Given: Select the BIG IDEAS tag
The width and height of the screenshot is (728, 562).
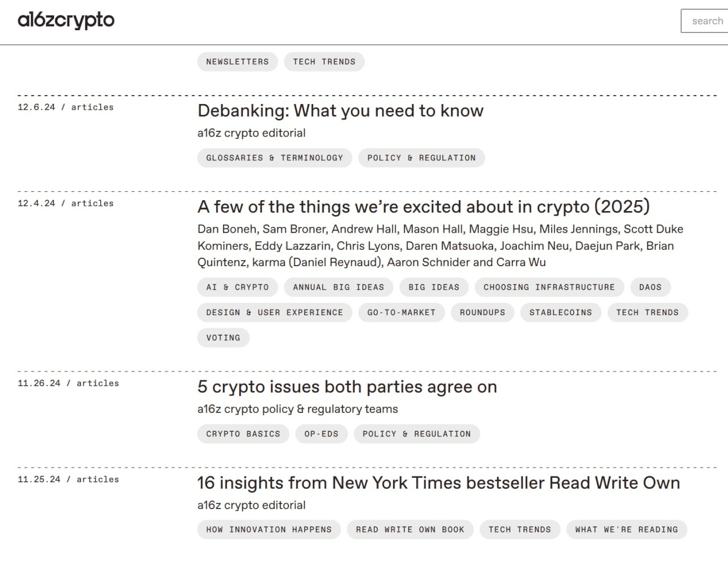Looking at the screenshot, I should 434,287.
